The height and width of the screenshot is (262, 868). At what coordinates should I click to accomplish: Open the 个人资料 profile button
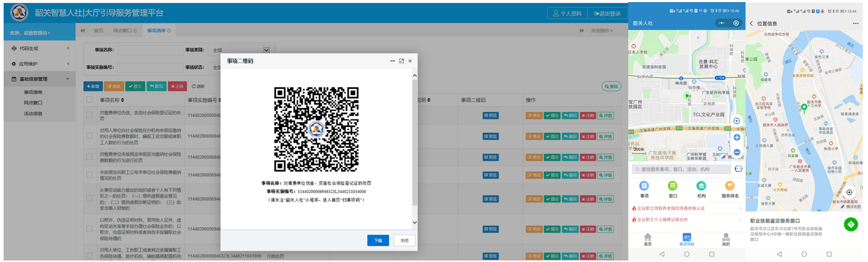pos(567,13)
